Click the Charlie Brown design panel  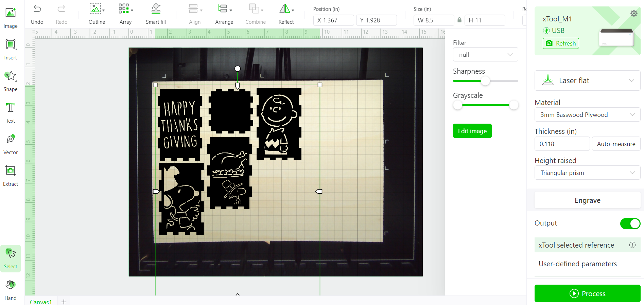point(279,124)
